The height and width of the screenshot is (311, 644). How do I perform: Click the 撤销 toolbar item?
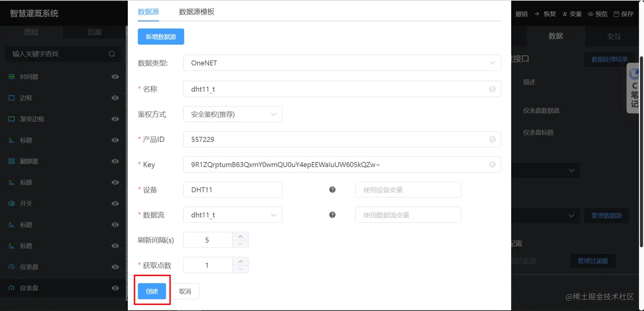tap(521, 14)
